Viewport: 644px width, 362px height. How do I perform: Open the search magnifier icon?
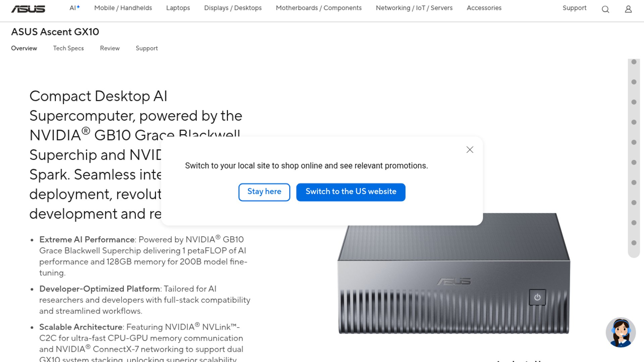click(605, 9)
